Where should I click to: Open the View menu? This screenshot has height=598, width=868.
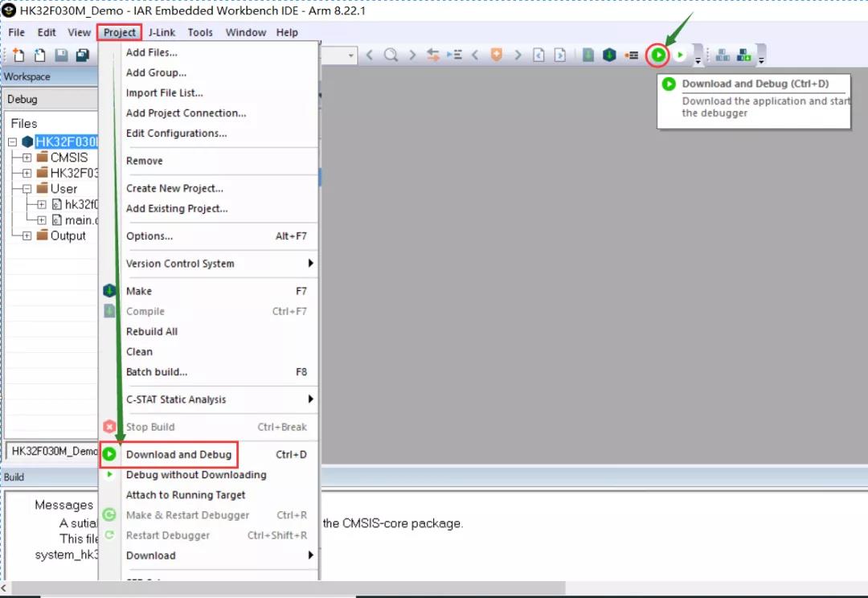pyautogui.click(x=79, y=33)
